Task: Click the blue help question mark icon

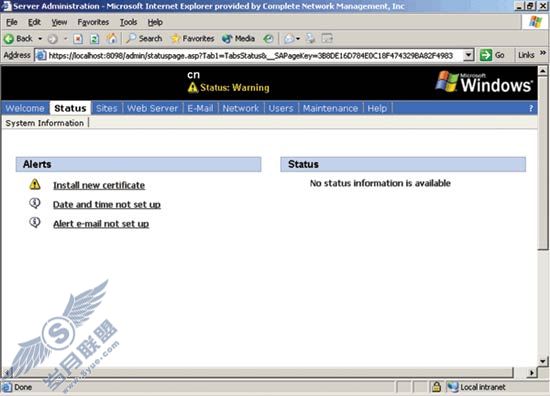Action: coord(531,108)
